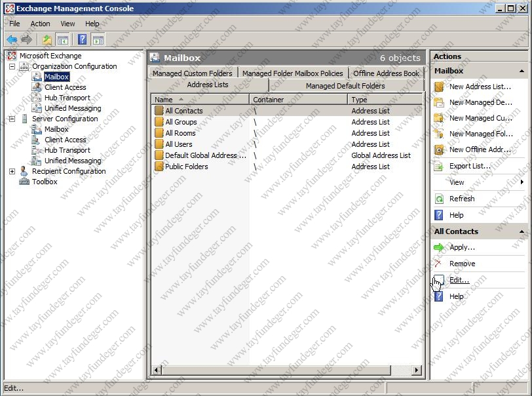Select Client Access under Organization Configuration
Image resolution: width=532 pixels, height=396 pixels.
(x=66, y=87)
